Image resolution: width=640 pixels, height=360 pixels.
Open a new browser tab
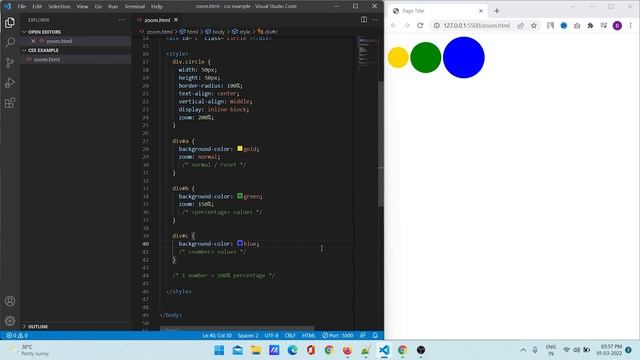tap(497, 11)
